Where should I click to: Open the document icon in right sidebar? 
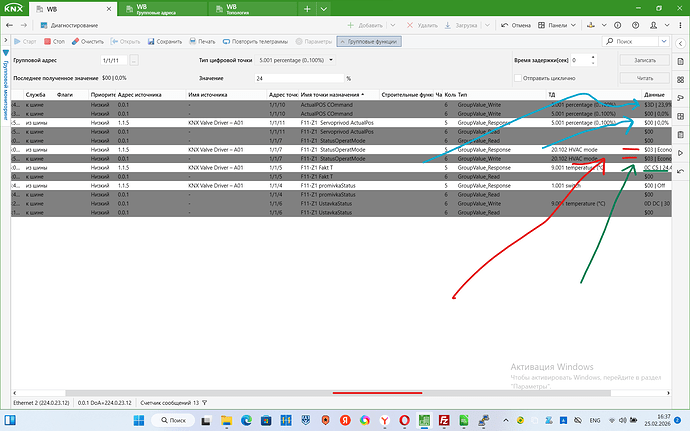tap(680, 61)
